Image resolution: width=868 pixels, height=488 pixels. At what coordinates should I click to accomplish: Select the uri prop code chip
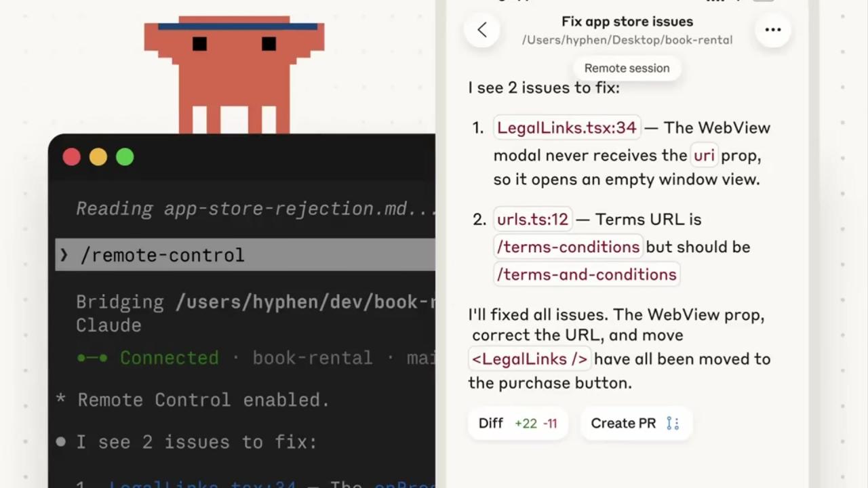click(x=704, y=155)
